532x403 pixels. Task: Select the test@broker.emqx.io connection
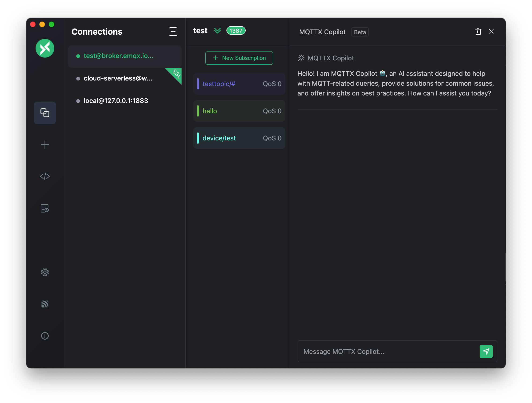click(x=118, y=56)
